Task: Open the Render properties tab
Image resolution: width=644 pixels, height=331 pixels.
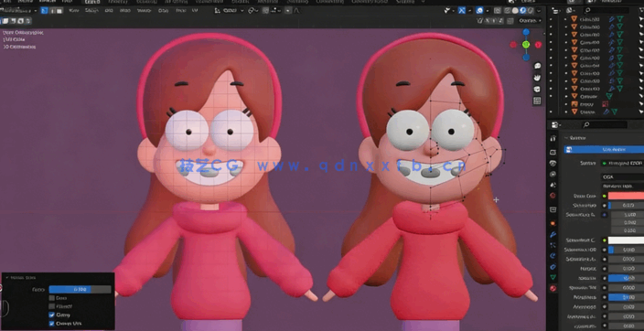Action: tap(553, 152)
